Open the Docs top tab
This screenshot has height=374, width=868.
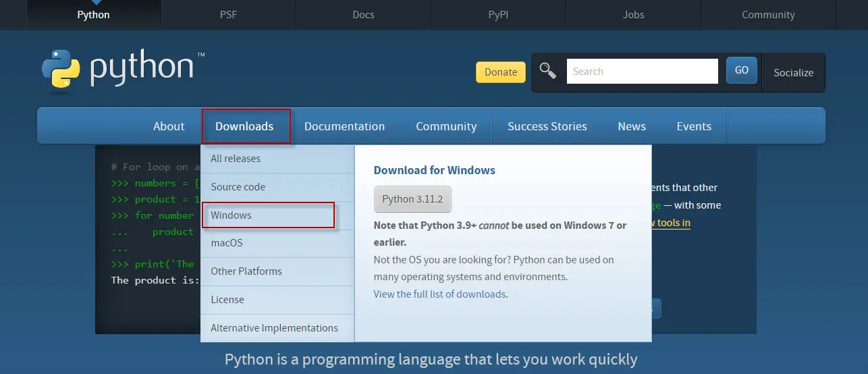click(363, 14)
